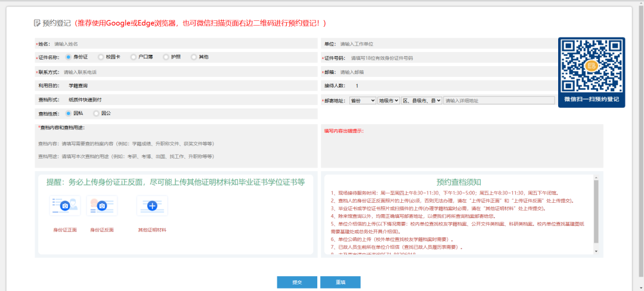Select the 其他 certificate type radio
The height and width of the screenshot is (291, 644).
point(194,57)
